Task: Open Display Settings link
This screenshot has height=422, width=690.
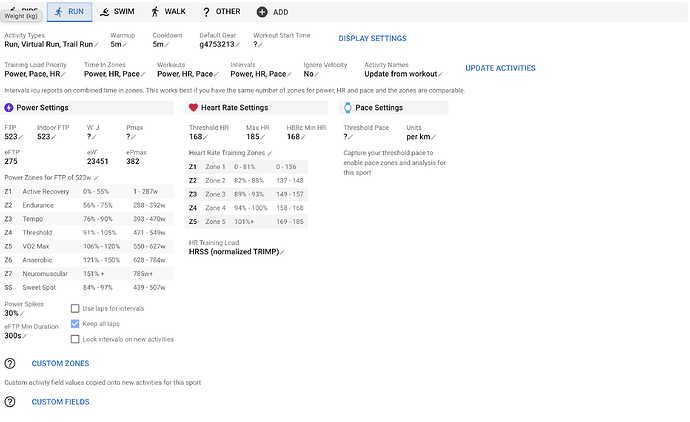Action: (x=372, y=38)
